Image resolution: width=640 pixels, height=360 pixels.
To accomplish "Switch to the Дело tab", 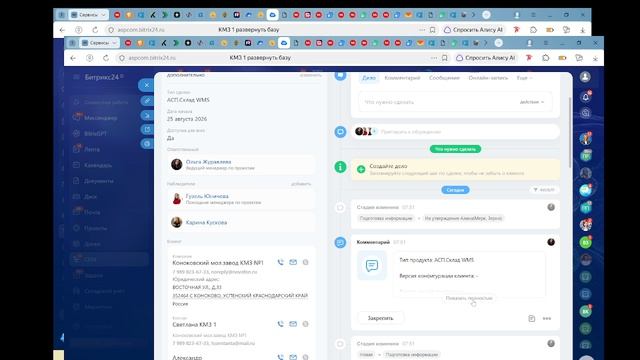I will click(369, 78).
